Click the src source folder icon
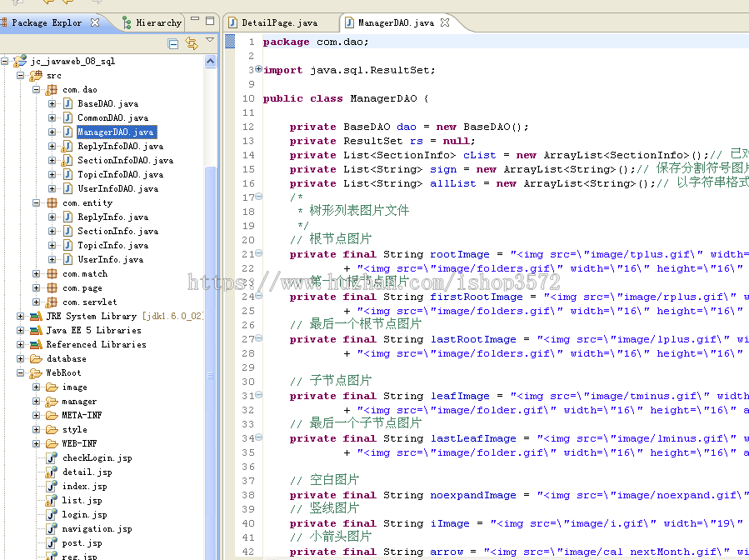 coord(36,76)
